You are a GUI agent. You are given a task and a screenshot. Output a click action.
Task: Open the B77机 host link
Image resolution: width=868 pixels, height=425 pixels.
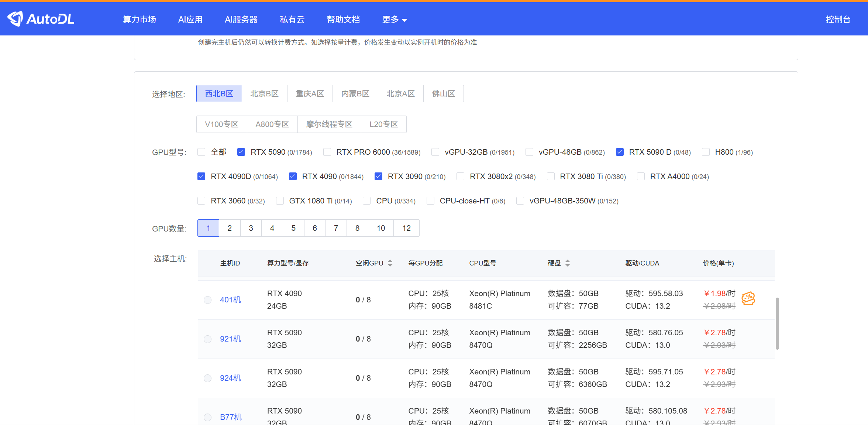(x=231, y=417)
